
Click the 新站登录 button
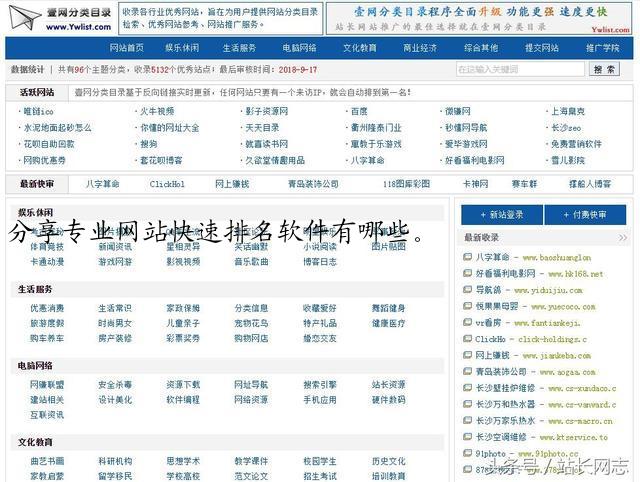point(502,215)
